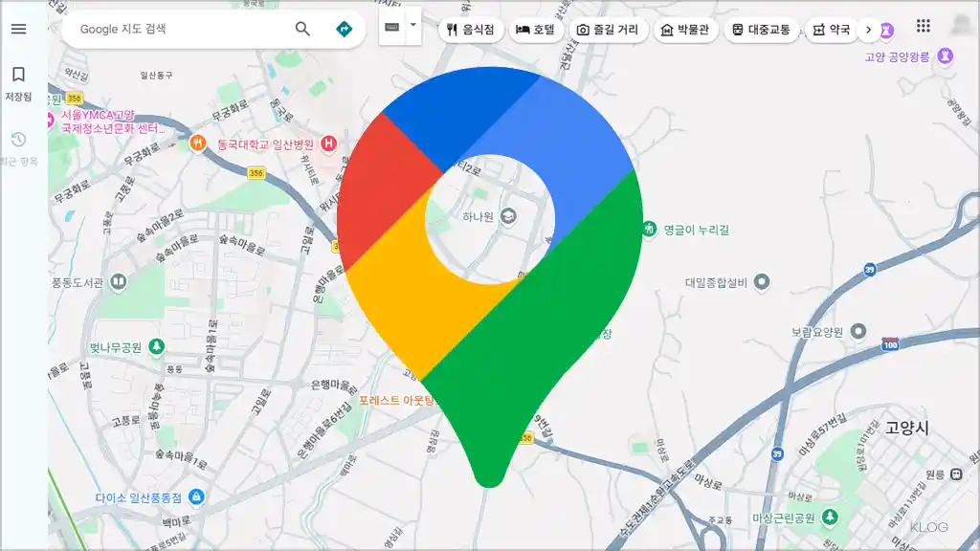Filter by 약국 pharmacies

click(x=832, y=30)
